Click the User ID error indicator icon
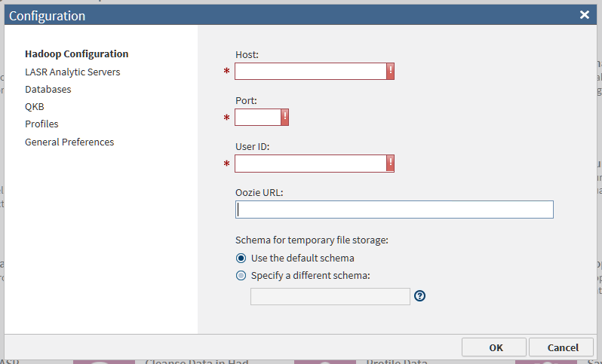 point(391,164)
